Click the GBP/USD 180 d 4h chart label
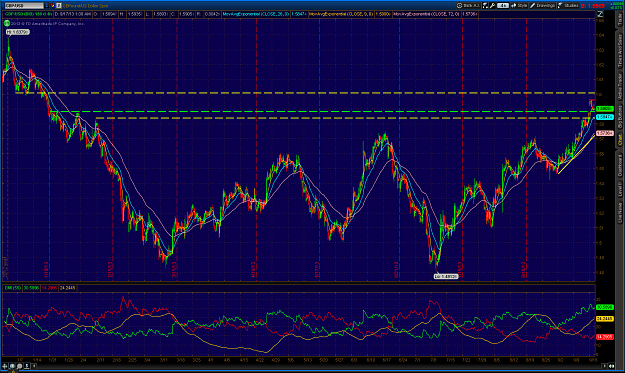 (28, 14)
